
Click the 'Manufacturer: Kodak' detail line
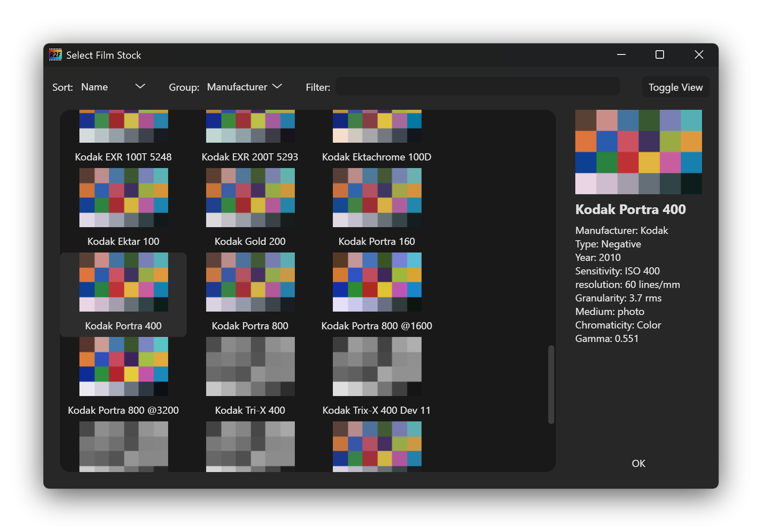[622, 231]
